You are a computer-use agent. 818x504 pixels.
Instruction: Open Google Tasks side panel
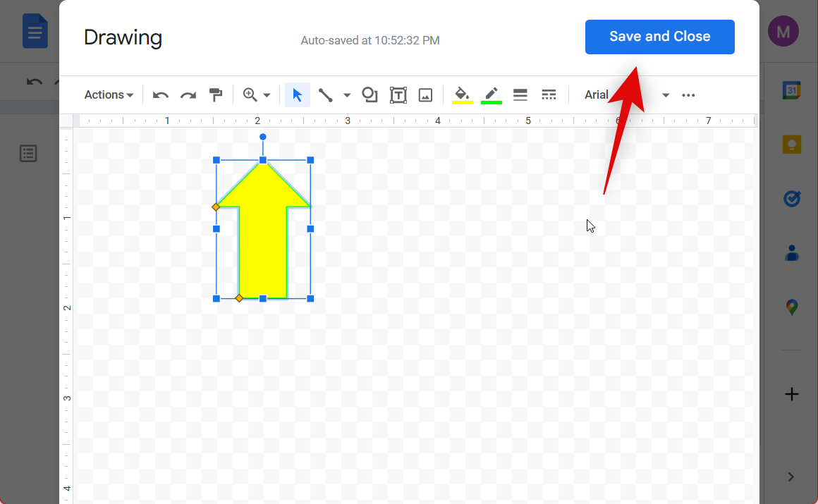tap(791, 199)
